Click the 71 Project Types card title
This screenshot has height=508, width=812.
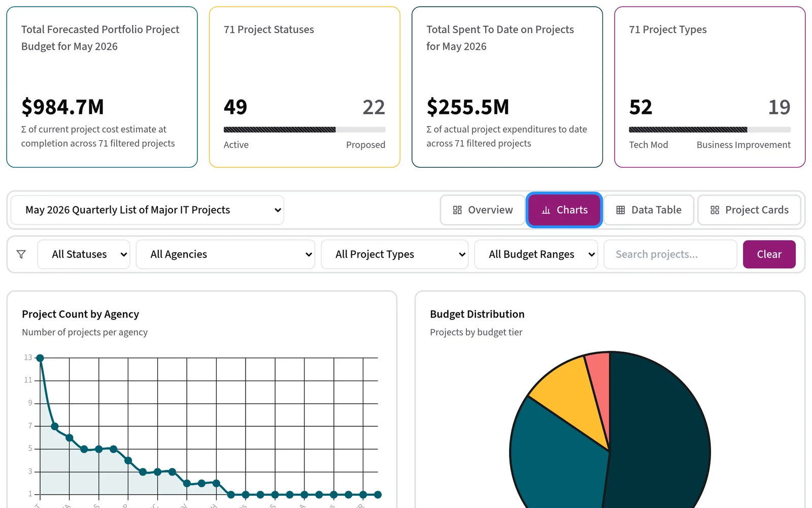click(668, 30)
